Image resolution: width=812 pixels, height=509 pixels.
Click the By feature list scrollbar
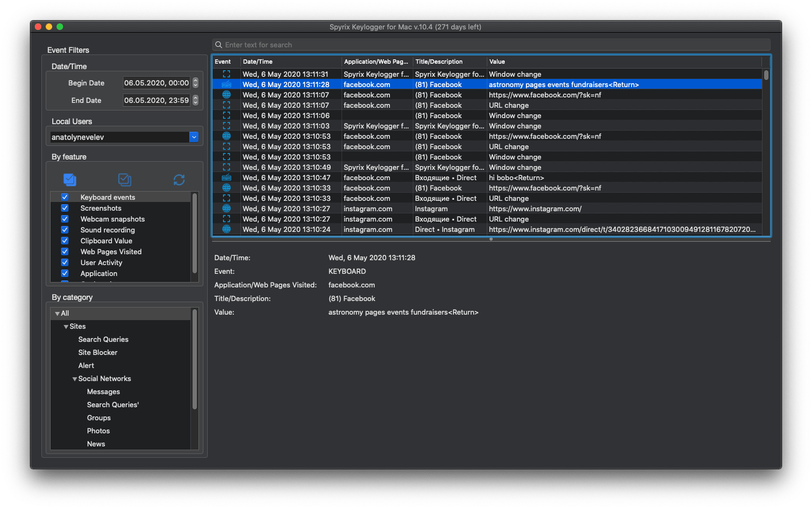[195, 233]
